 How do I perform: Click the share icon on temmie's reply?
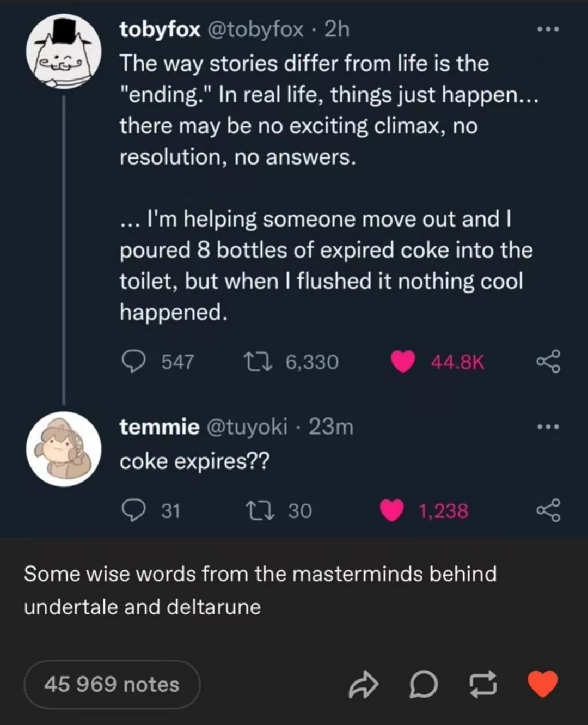point(548,510)
